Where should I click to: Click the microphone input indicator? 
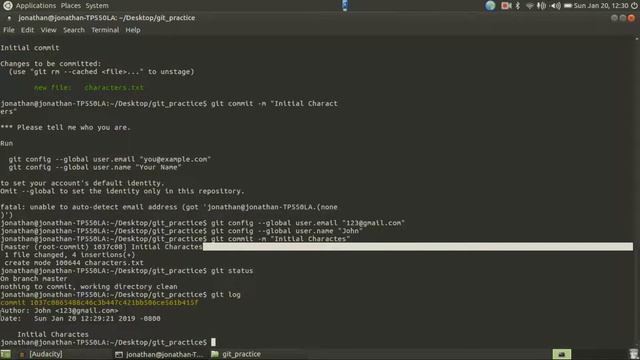tap(542, 5)
